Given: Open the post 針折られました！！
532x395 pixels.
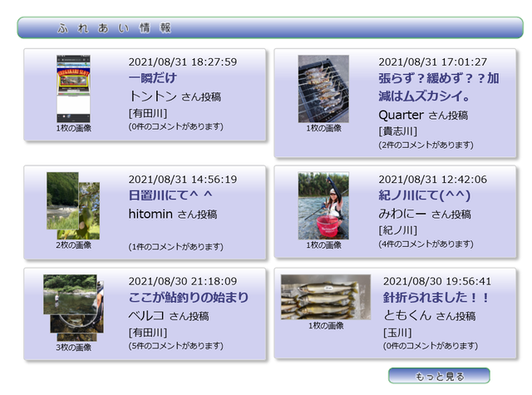Looking at the screenshot, I should tap(436, 298).
